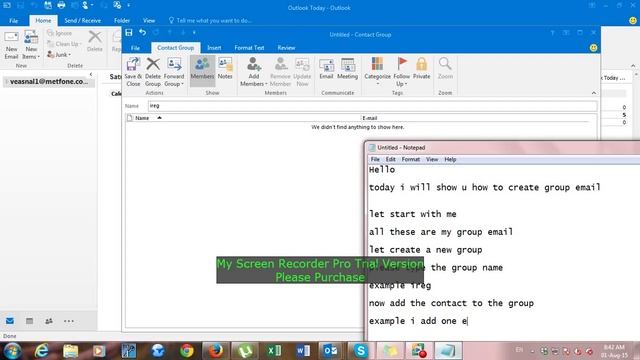Open Word from taskbar
The width and height of the screenshot is (640, 360).
303,351
